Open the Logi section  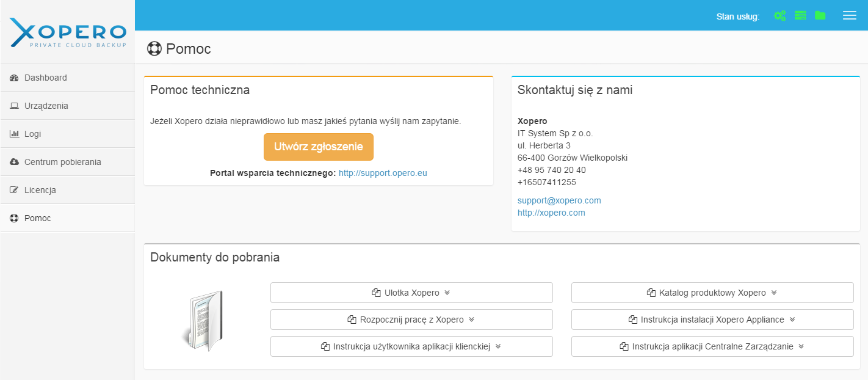tap(67, 134)
